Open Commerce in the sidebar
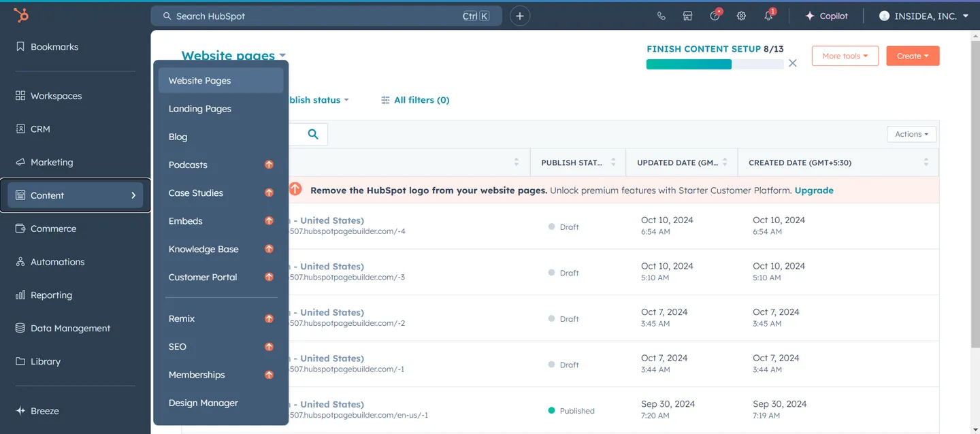The height and width of the screenshot is (434, 980). (46, 229)
